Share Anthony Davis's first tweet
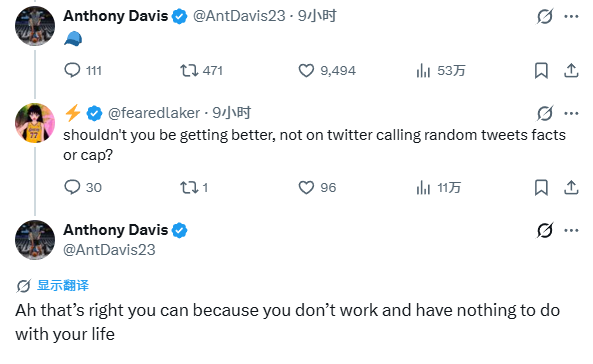The width and height of the screenshot is (593, 364). pos(571,70)
